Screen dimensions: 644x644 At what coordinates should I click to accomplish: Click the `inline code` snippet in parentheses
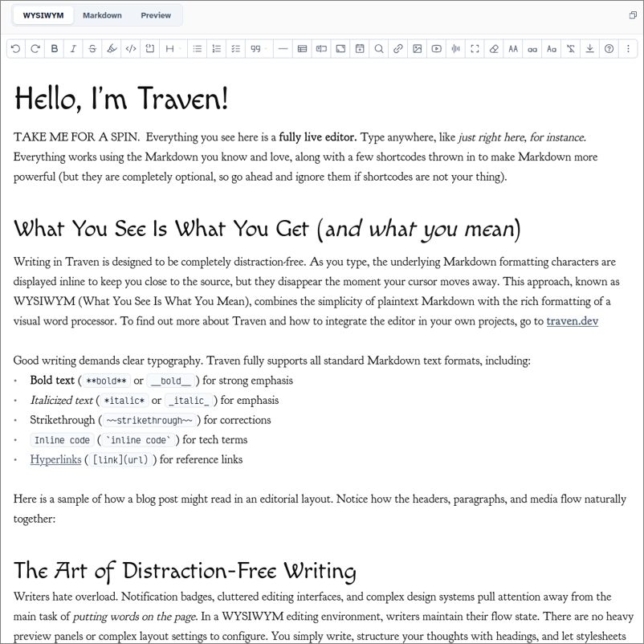point(137,440)
